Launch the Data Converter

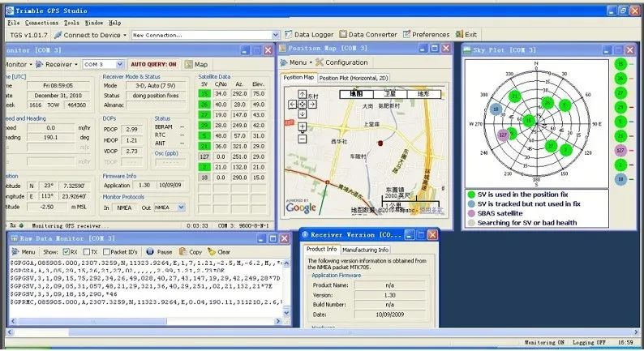tap(371, 35)
